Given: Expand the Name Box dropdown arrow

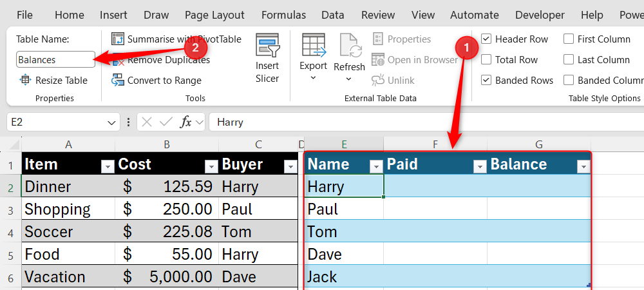Looking at the screenshot, I should pos(111,122).
